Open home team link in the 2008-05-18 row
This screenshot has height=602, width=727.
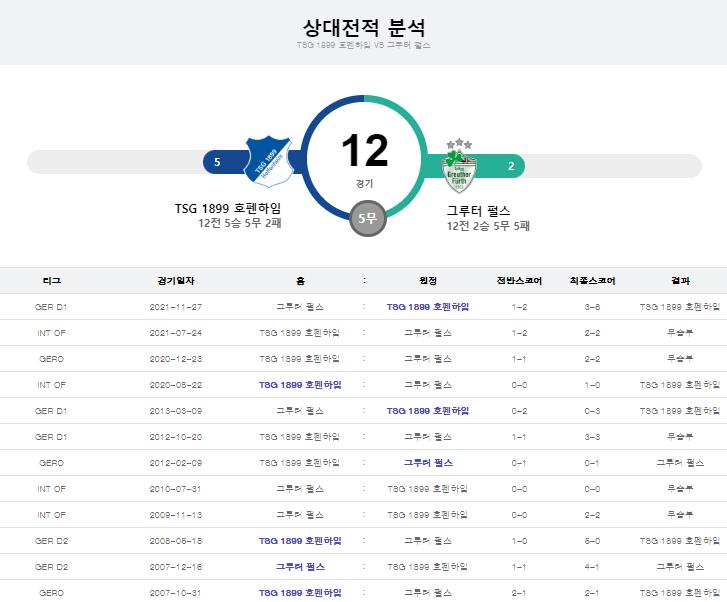[x=300, y=541]
